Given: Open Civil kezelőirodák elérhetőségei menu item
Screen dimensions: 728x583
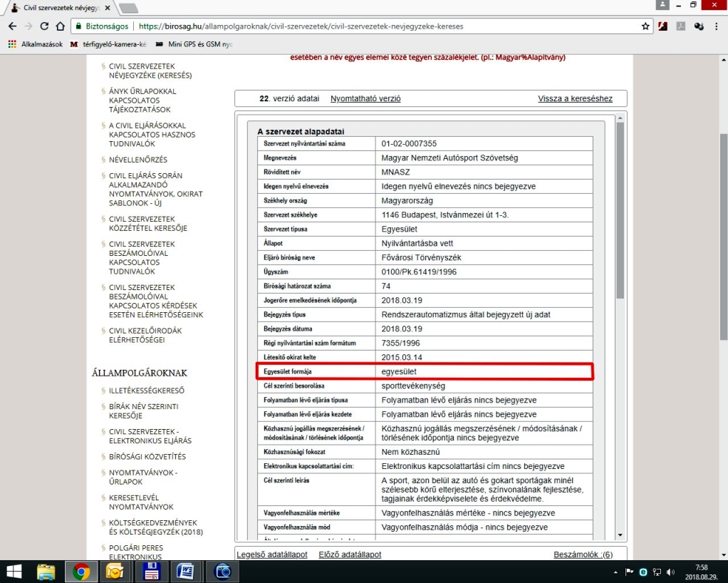Looking at the screenshot, I should click(145, 335).
